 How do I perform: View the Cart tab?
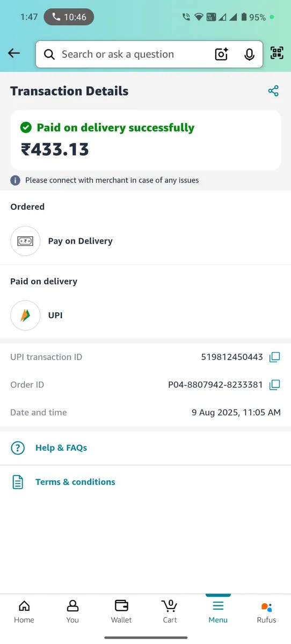pyautogui.click(x=170, y=612)
